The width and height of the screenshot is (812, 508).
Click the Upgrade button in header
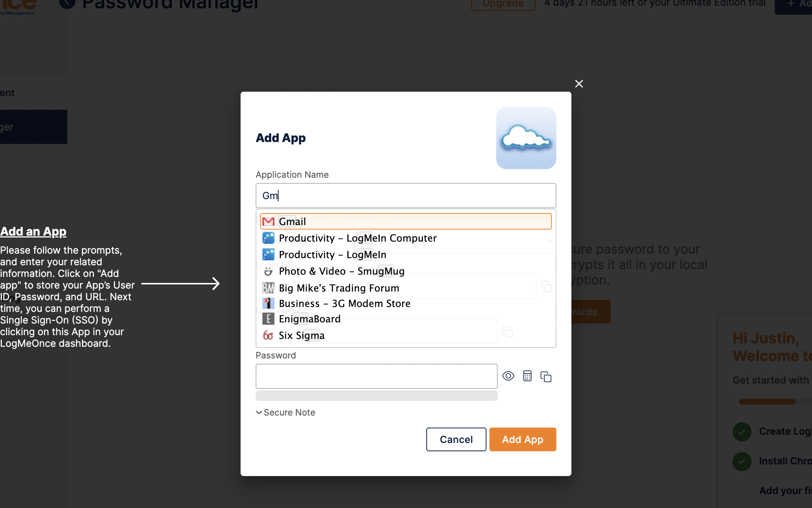503,4
